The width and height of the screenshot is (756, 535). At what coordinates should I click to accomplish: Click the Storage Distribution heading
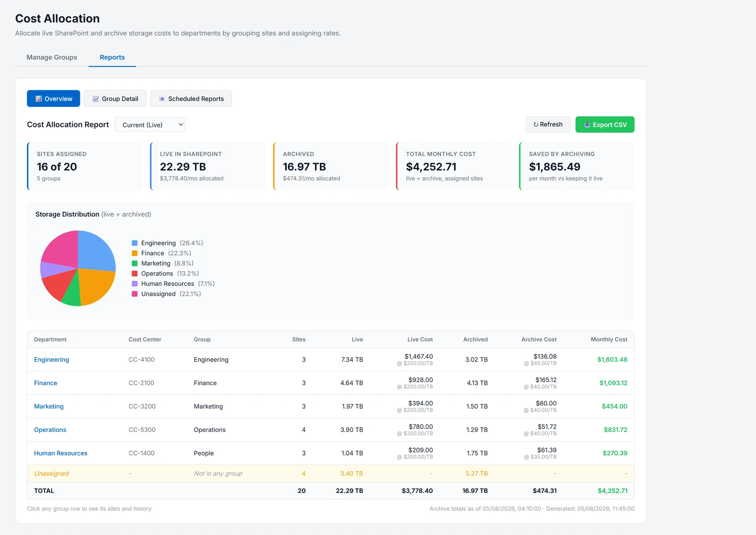coord(67,214)
